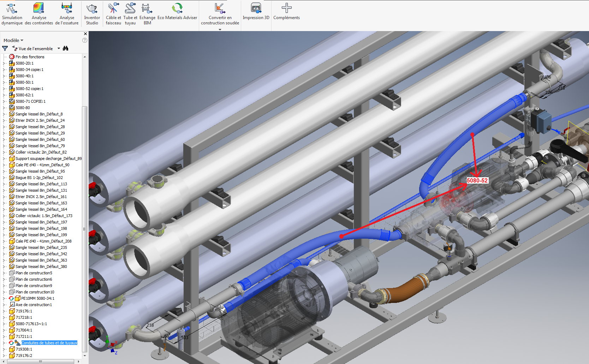589x364 pixels.
Task: Select Conduites de tubes et de tuyaux item
Action: 49,343
